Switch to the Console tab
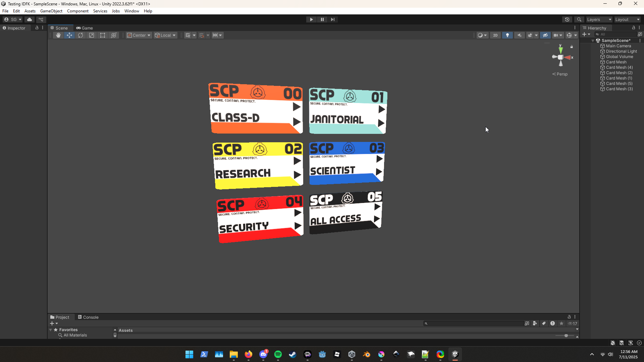The height and width of the screenshot is (362, 644). point(88,317)
